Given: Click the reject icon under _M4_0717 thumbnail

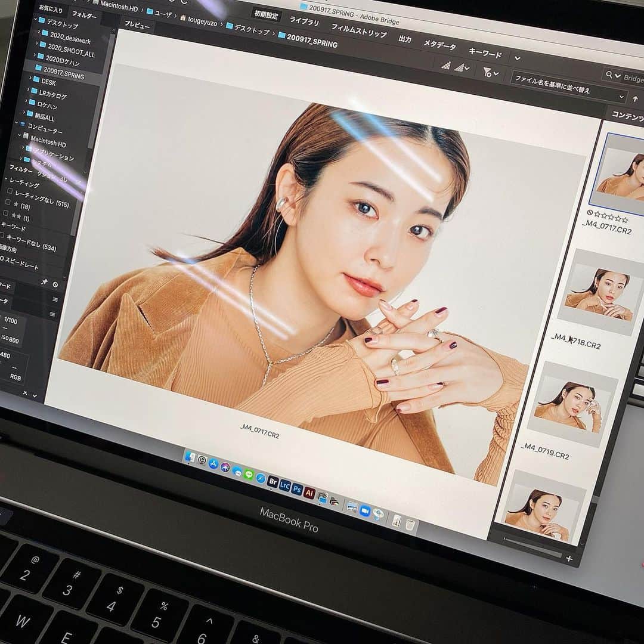Looking at the screenshot, I should (x=590, y=212).
